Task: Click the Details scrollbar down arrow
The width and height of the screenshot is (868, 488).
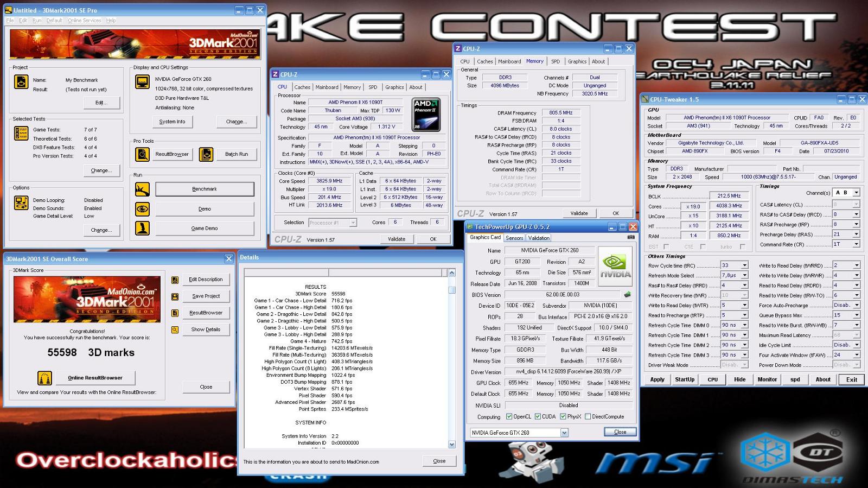Action: pyautogui.click(x=452, y=444)
